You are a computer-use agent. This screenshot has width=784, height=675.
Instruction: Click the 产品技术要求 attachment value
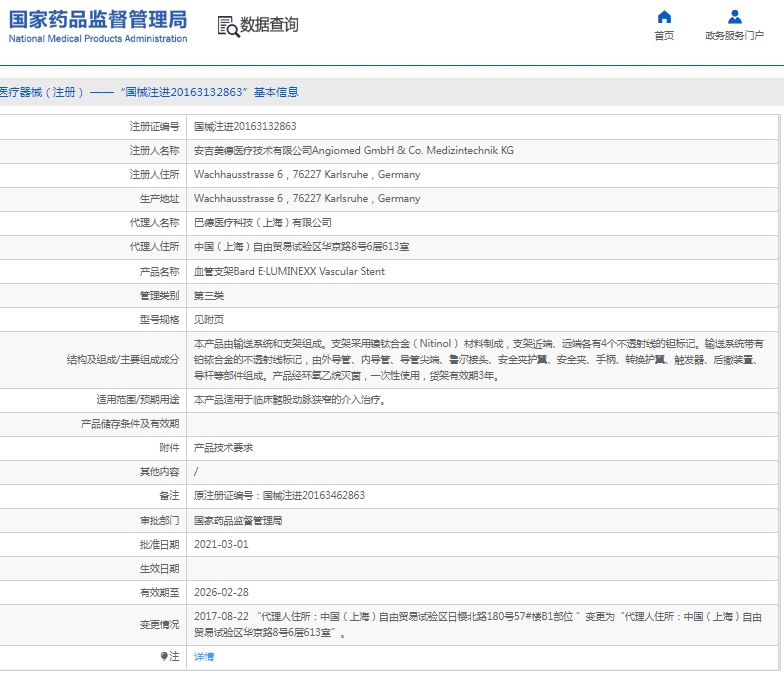(224, 448)
